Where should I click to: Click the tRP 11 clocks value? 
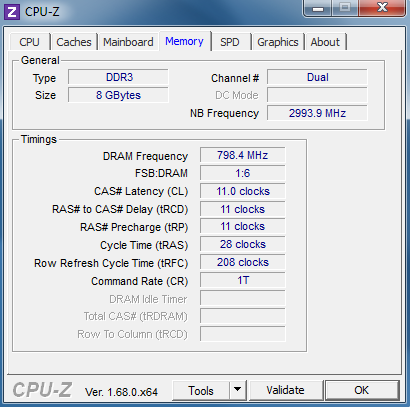[x=243, y=227]
